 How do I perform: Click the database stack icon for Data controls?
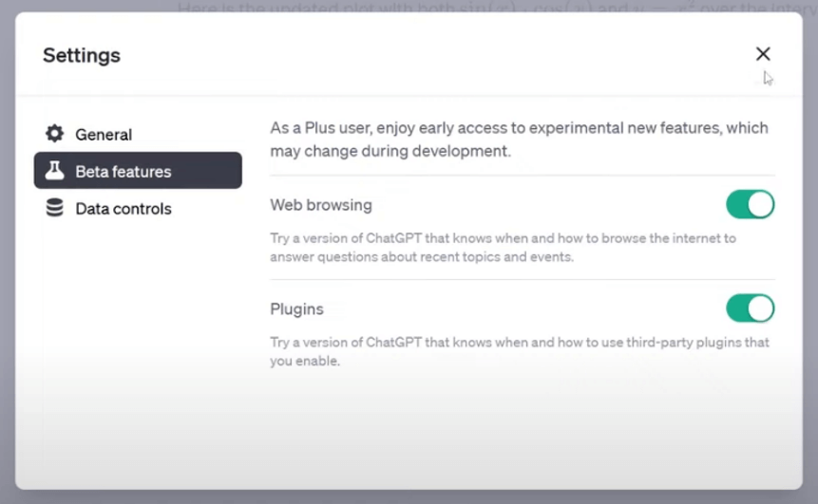pos(54,208)
